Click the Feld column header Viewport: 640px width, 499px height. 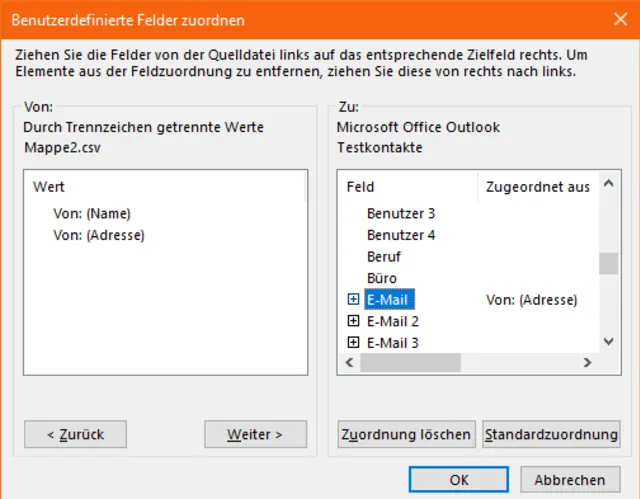[408, 187]
